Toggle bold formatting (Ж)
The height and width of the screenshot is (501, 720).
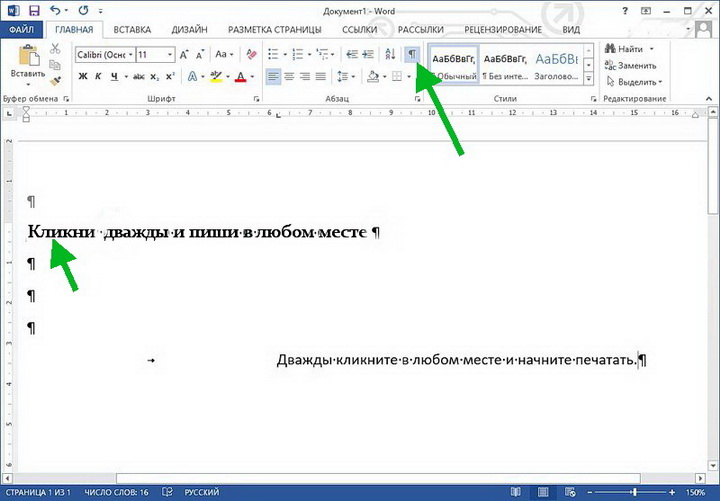83,76
